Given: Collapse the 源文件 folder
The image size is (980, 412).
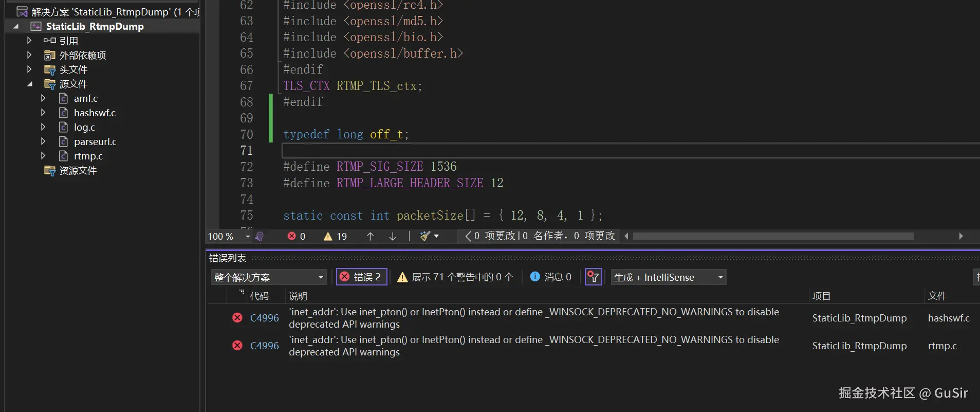Looking at the screenshot, I should pyautogui.click(x=29, y=84).
